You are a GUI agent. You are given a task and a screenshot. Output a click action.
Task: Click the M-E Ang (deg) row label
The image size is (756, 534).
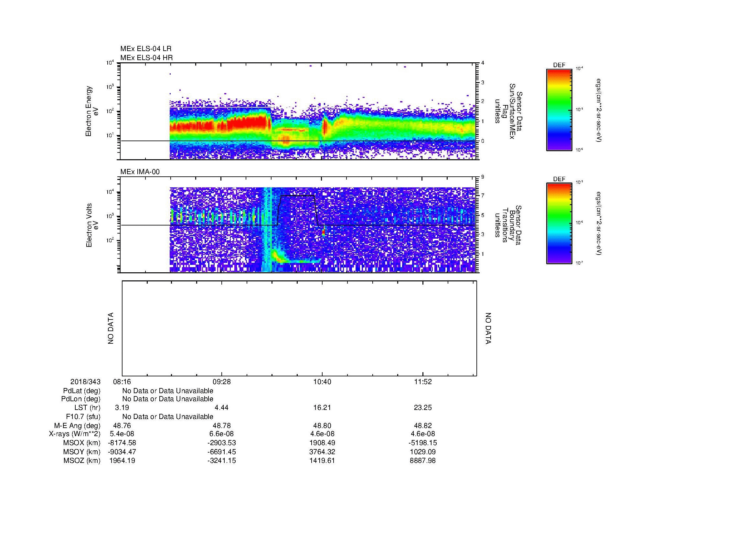pyautogui.click(x=77, y=426)
